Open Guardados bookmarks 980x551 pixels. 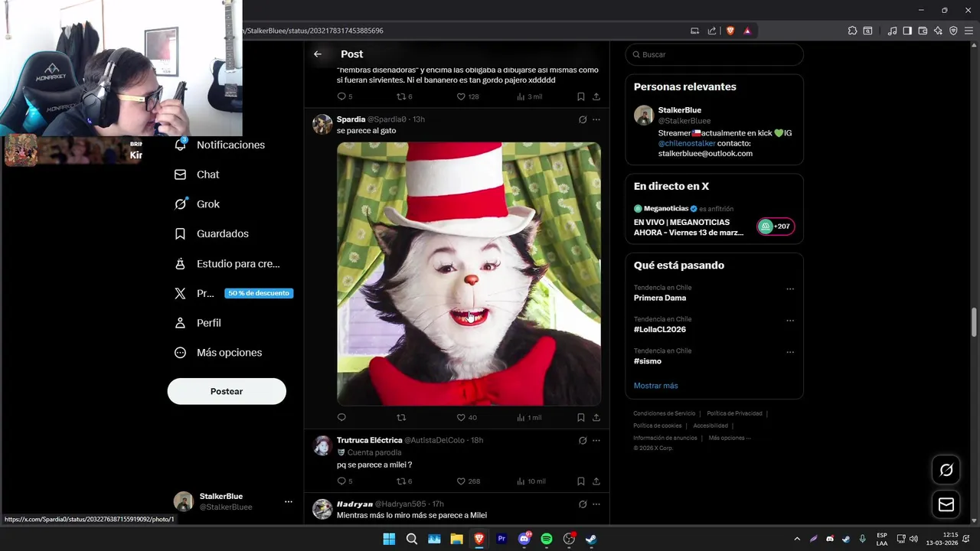212,234
